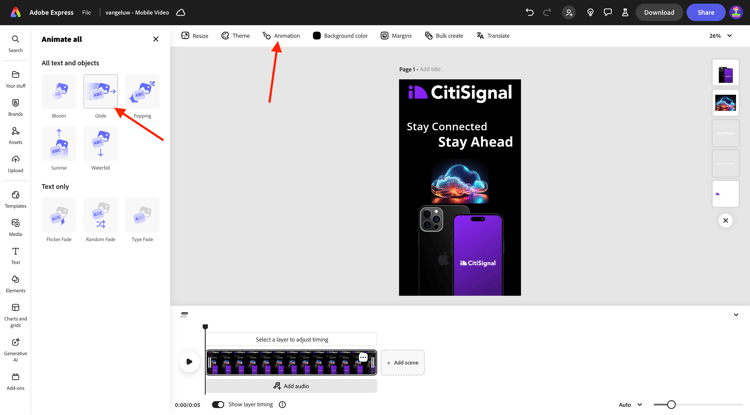The width and height of the screenshot is (750, 415).
Task: Open Charts and grids panel
Action: (15, 315)
